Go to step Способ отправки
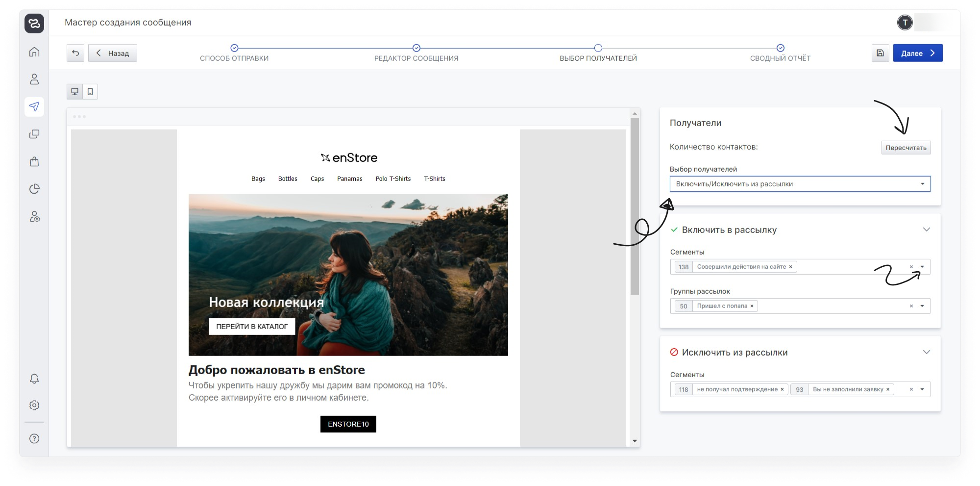The height and width of the screenshot is (486, 980). pyautogui.click(x=234, y=53)
